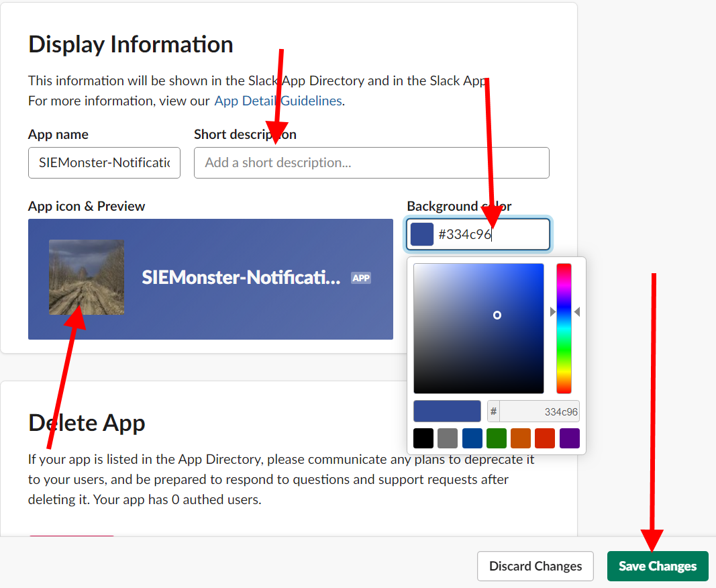716x588 pixels.
Task: Click the circular handle in the saturation area
Action: click(x=497, y=315)
